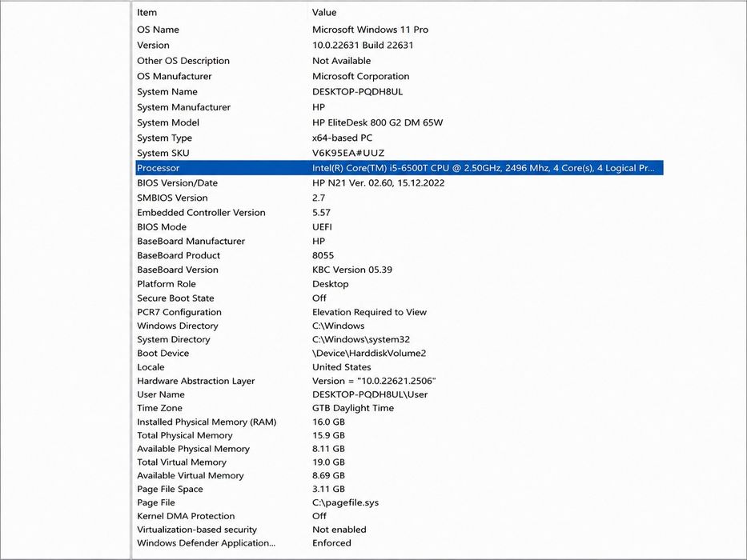
Task: Click the 10.0.22621.2506 version value
Action: click(374, 381)
